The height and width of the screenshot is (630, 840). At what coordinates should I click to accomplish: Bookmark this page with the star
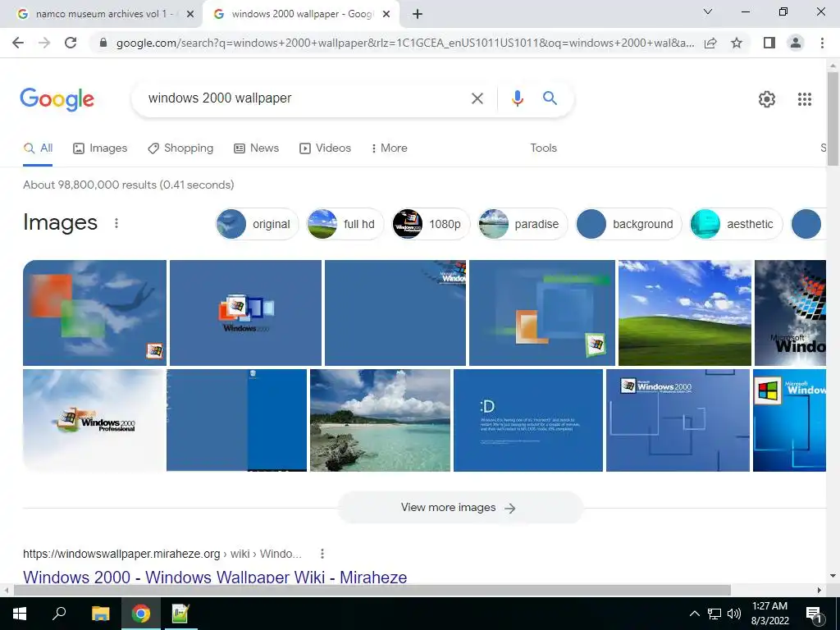point(737,43)
